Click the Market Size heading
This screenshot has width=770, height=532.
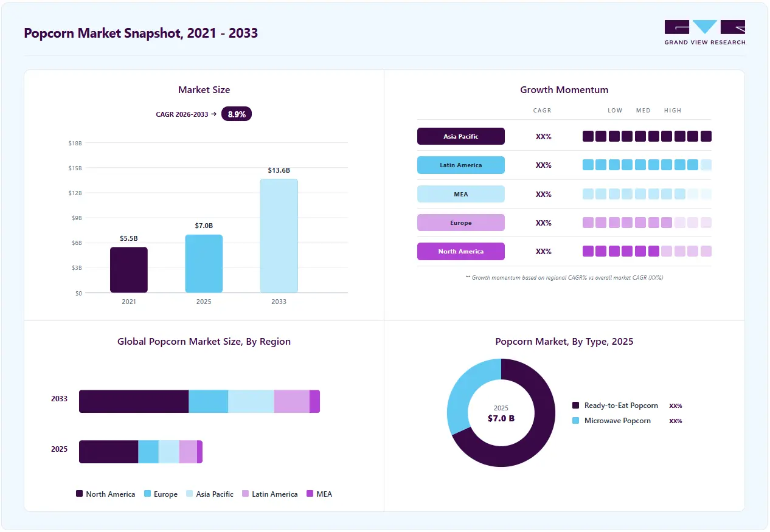204,89
